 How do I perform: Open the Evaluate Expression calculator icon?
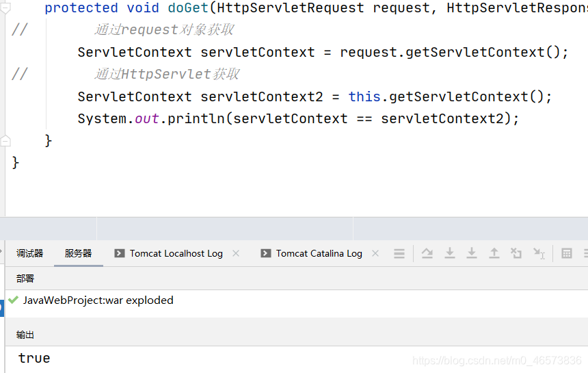(567, 254)
